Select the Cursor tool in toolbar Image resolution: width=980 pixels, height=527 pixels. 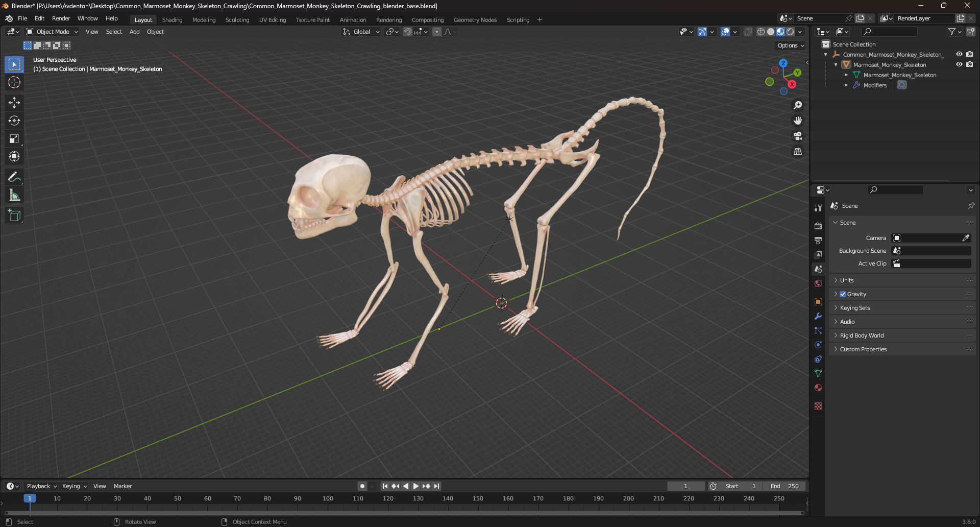pos(14,82)
